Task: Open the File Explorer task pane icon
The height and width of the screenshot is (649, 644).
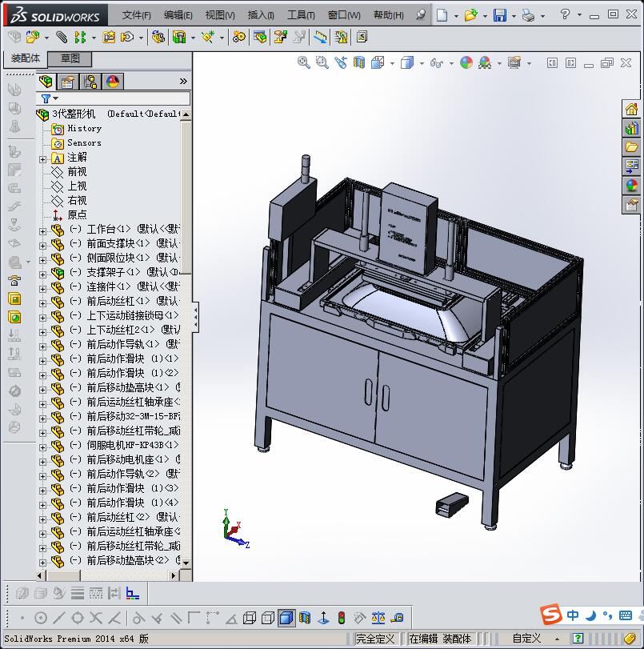Action: point(631,147)
